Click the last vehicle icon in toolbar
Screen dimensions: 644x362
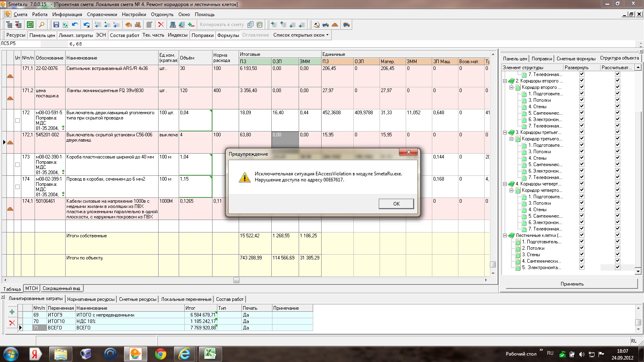click(x=346, y=25)
